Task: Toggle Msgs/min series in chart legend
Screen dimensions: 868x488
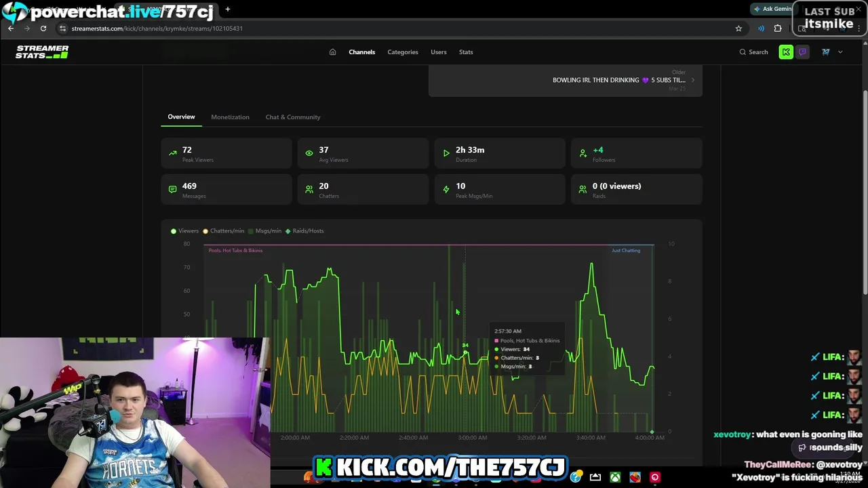Action: click(x=264, y=231)
